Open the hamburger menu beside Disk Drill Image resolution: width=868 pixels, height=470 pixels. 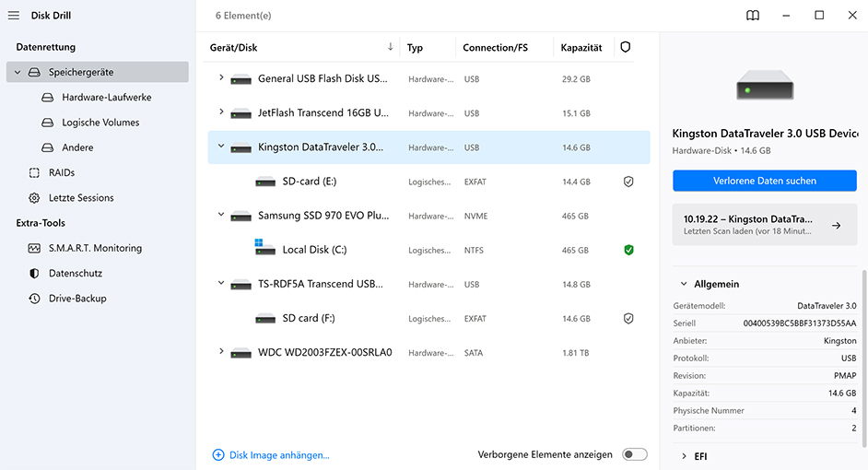14,16
